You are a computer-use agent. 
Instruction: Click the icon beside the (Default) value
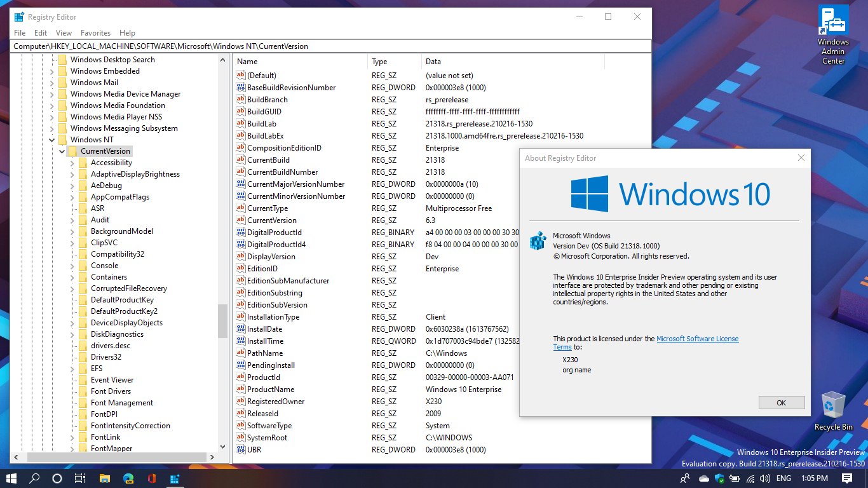click(240, 76)
